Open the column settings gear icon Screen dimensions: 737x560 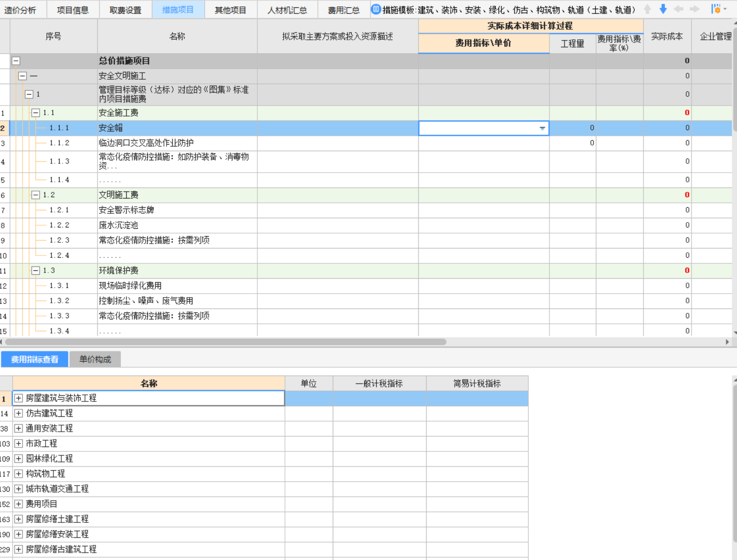(x=716, y=9)
